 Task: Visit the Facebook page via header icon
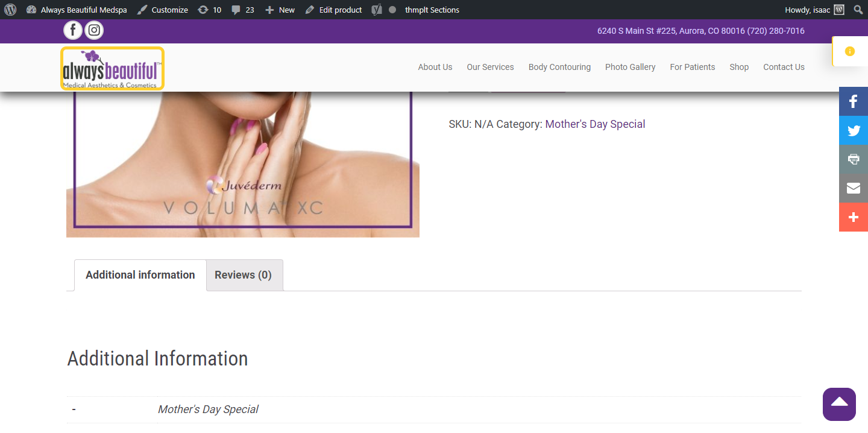tap(73, 30)
